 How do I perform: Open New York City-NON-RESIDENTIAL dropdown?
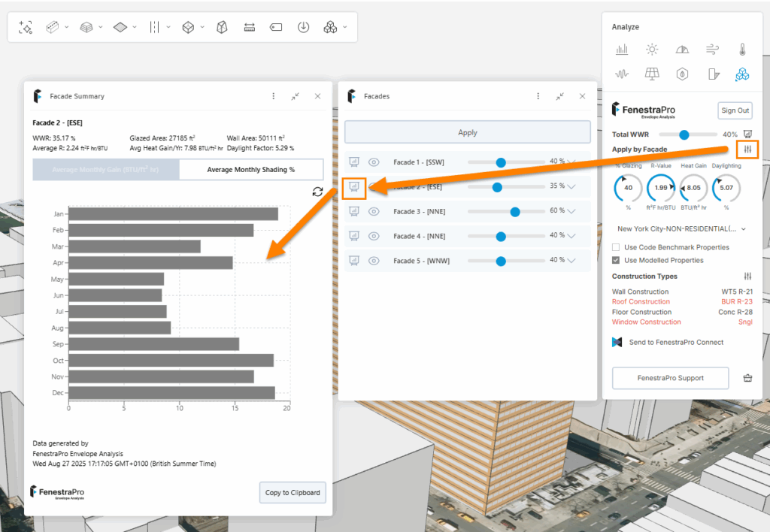[x=681, y=228]
